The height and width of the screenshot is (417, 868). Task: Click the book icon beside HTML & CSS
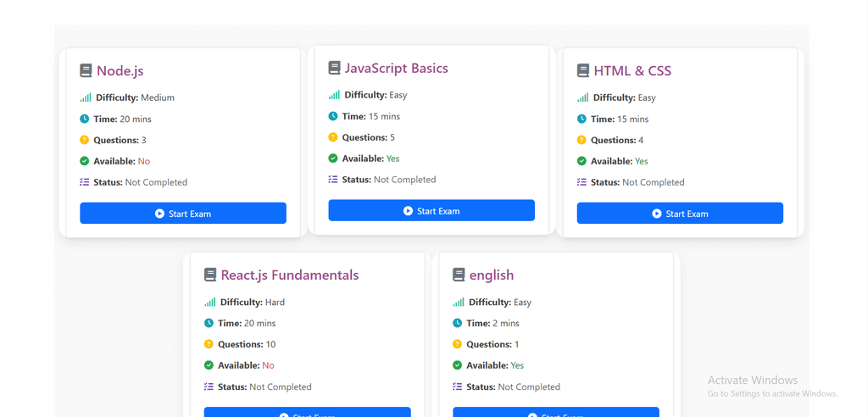582,71
